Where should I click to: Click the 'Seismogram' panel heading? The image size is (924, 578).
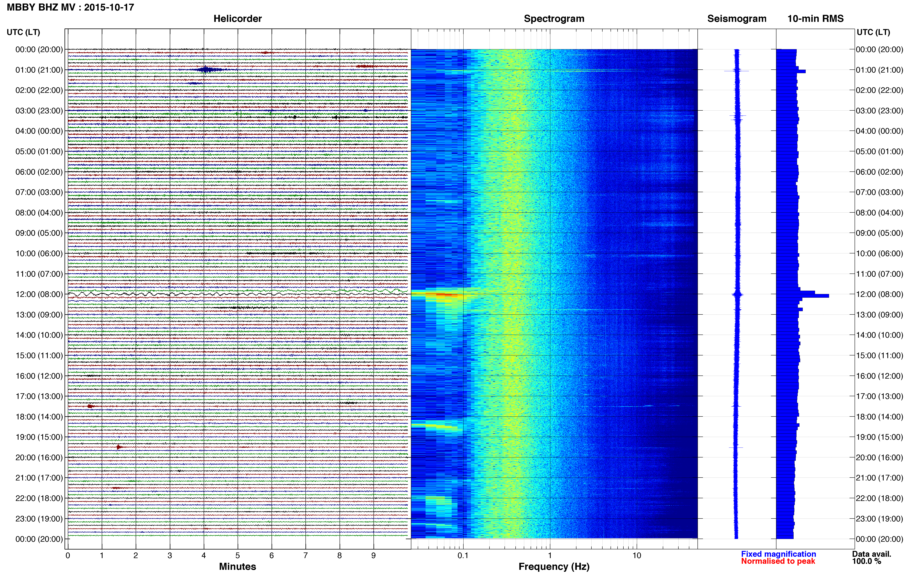click(x=737, y=19)
